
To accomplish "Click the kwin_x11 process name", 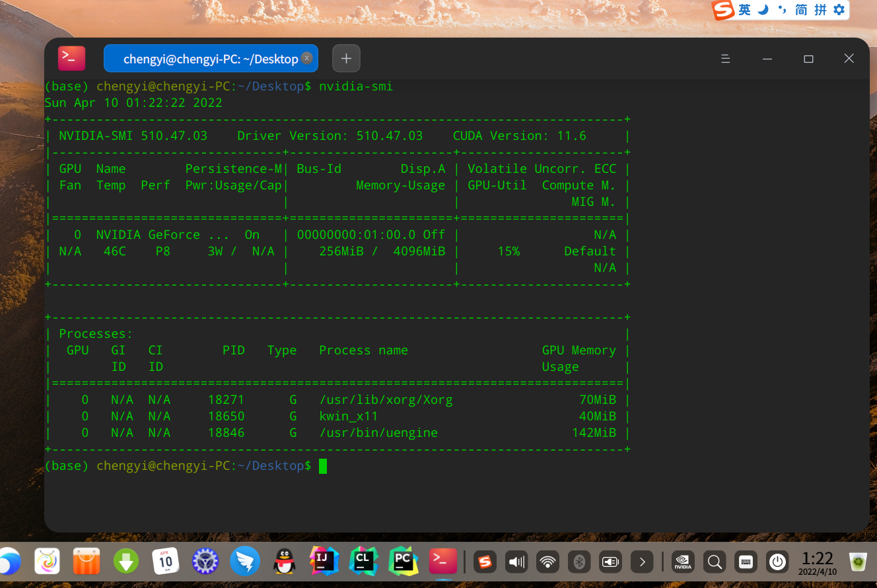I will tap(349, 416).
